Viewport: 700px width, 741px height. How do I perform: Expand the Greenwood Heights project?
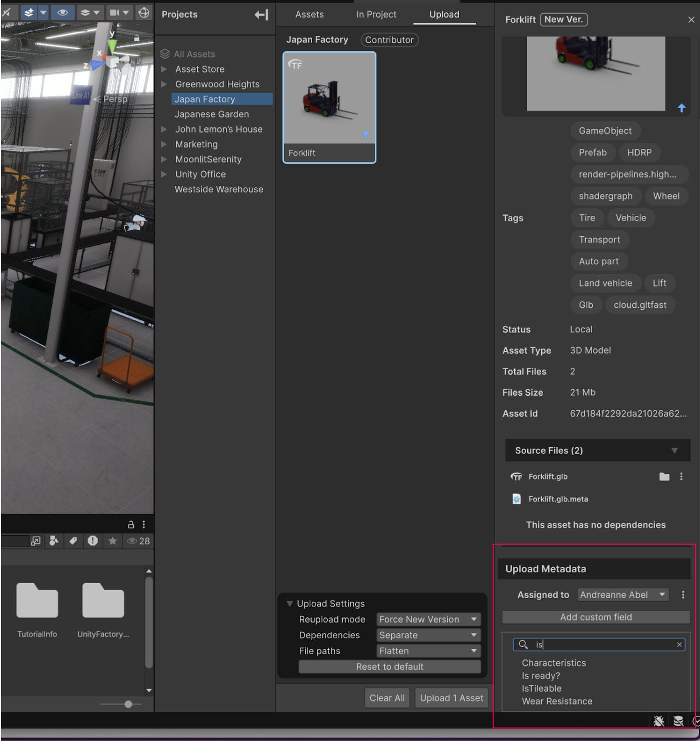coord(164,84)
